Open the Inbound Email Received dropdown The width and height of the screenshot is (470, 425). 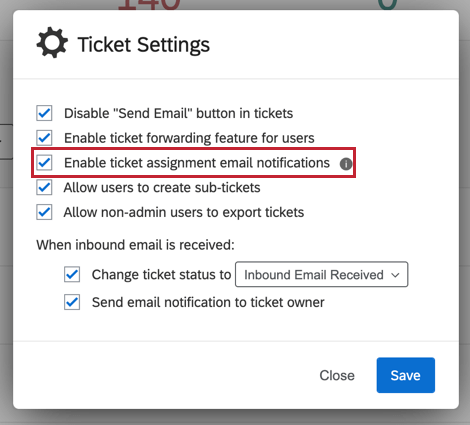click(322, 274)
